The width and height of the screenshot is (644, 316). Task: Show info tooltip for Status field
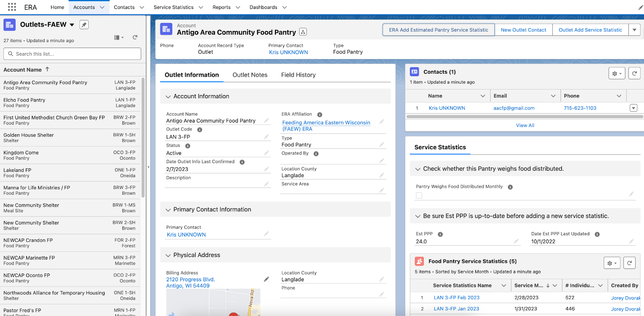pyautogui.click(x=188, y=146)
